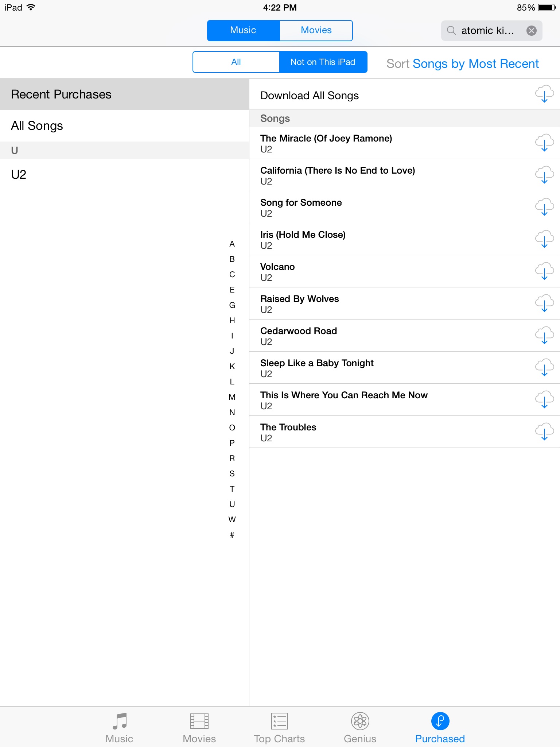Switch to Movies purchases segment
The width and height of the screenshot is (560, 747).
(316, 30)
